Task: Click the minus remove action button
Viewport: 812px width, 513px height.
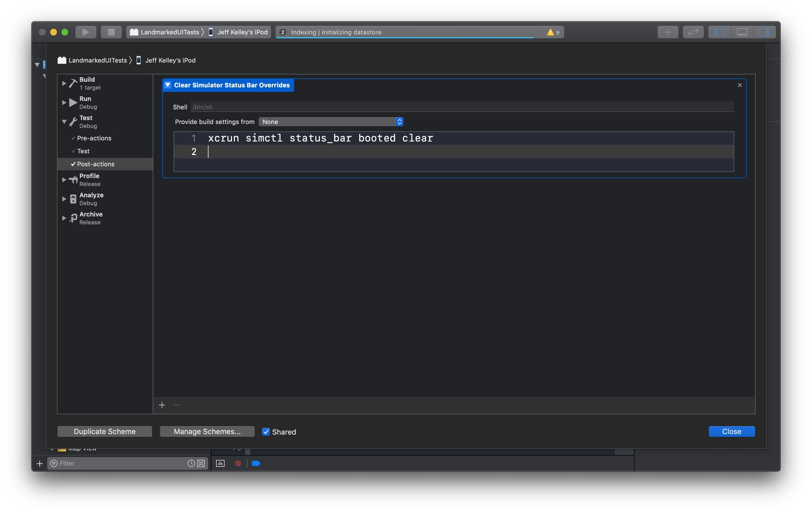Action: click(177, 405)
